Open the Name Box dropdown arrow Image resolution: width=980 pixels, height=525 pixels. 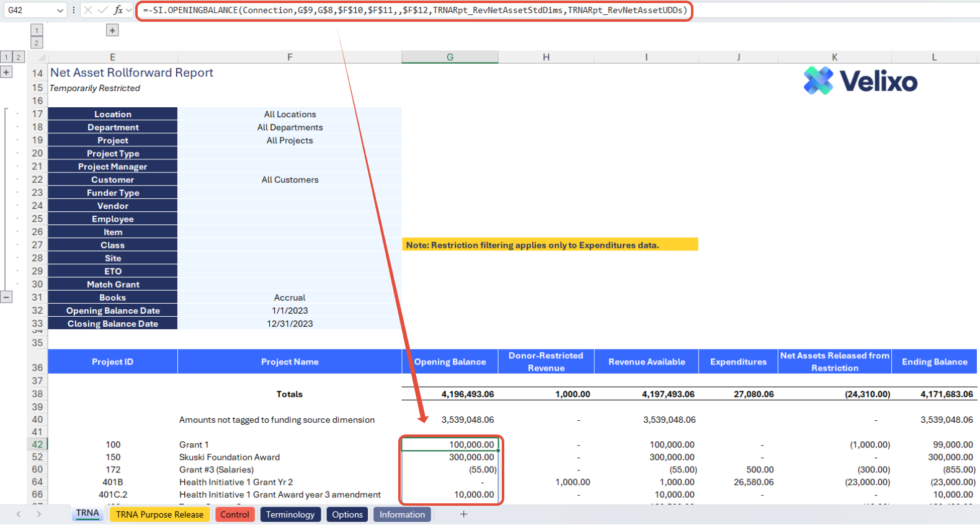tap(60, 10)
